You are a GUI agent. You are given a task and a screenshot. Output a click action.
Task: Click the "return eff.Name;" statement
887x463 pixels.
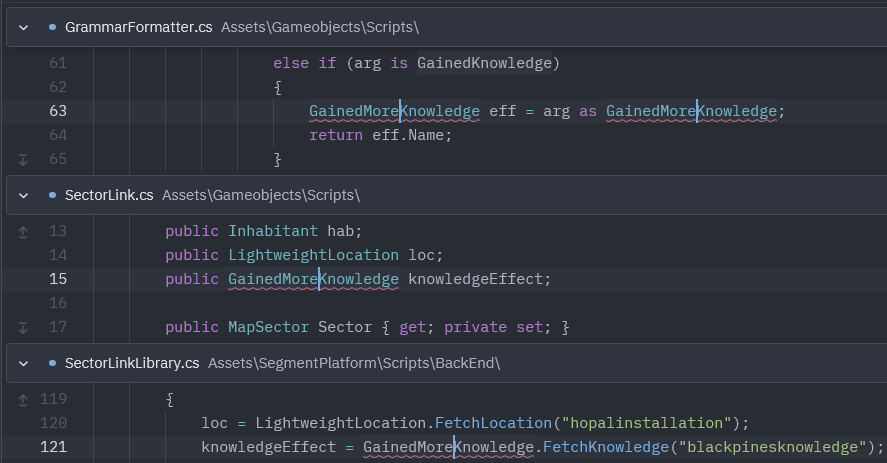[380, 135]
